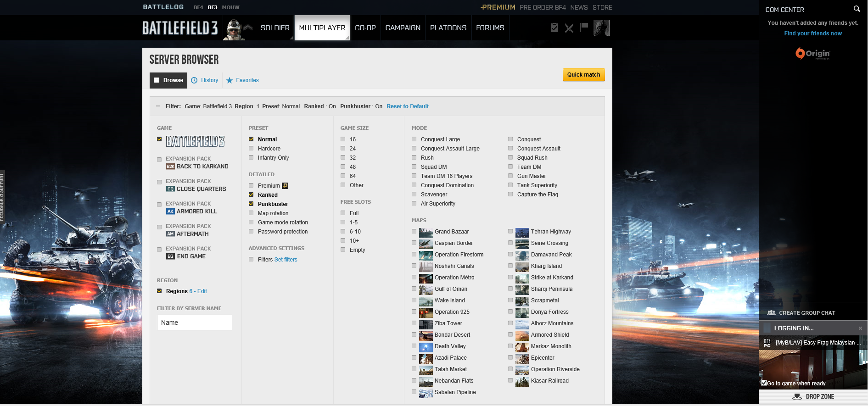Collapse the filter panel with minus toggle
This screenshot has height=406, width=868.
pos(158,106)
